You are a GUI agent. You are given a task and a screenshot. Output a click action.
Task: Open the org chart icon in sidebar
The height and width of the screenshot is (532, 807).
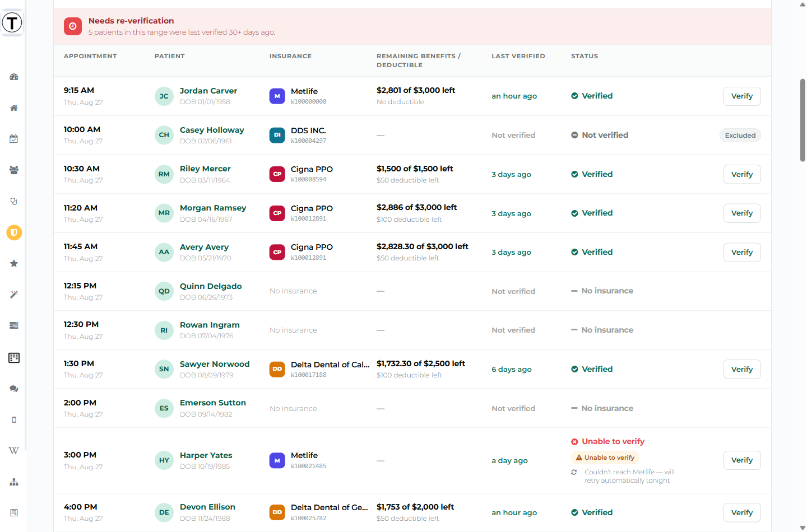click(14, 482)
